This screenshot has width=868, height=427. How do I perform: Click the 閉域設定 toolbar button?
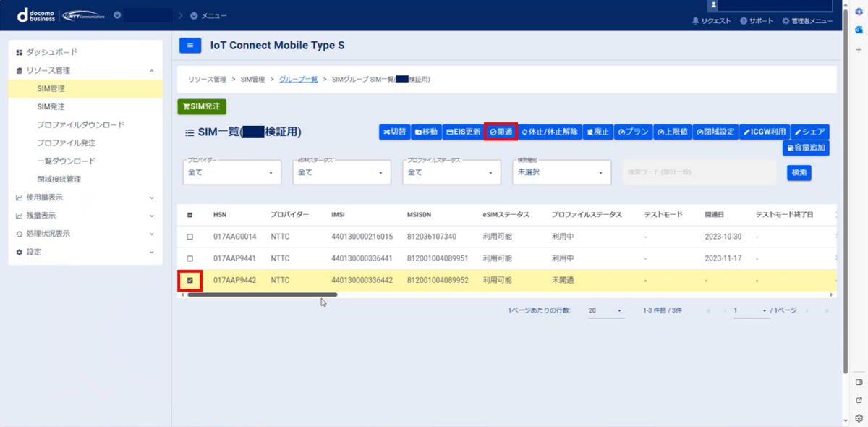pyautogui.click(x=715, y=132)
